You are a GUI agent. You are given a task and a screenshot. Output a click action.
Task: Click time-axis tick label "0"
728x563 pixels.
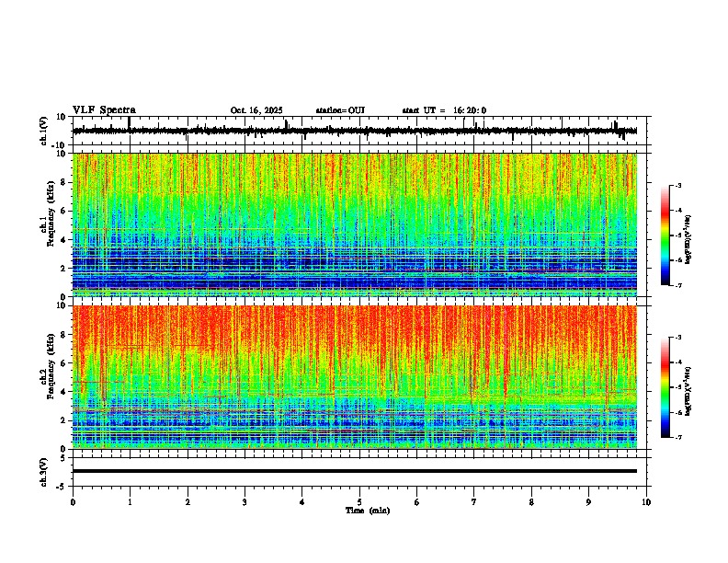(73, 502)
